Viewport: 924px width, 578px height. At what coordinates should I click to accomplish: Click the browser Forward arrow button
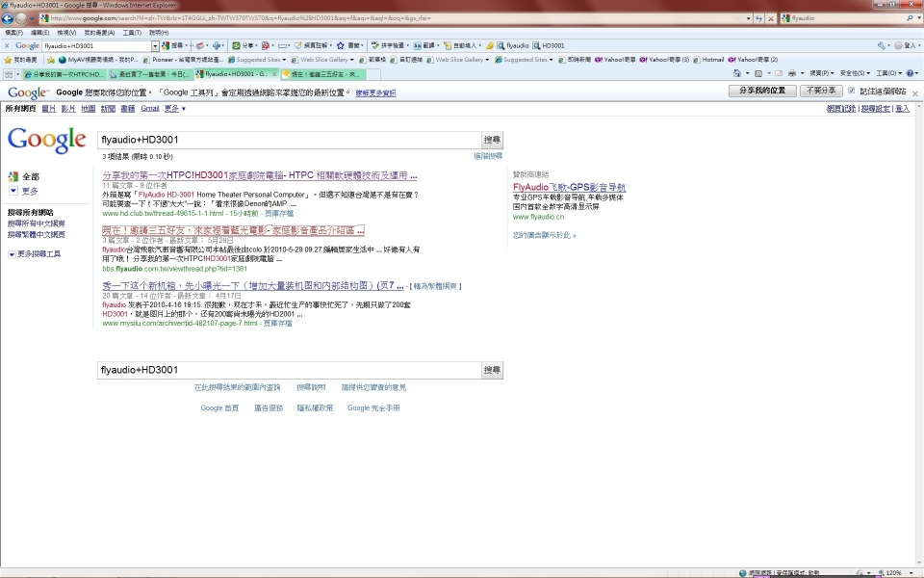[x=22, y=18]
